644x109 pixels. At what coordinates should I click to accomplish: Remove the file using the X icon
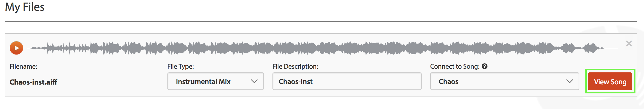(x=629, y=43)
